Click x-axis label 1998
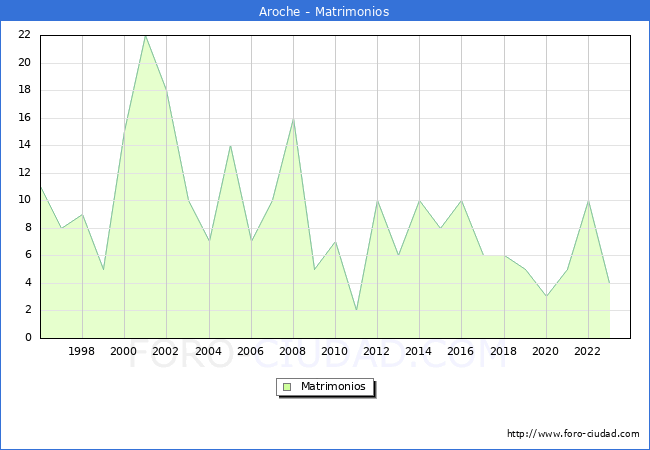The height and width of the screenshot is (450, 650). coord(81,351)
